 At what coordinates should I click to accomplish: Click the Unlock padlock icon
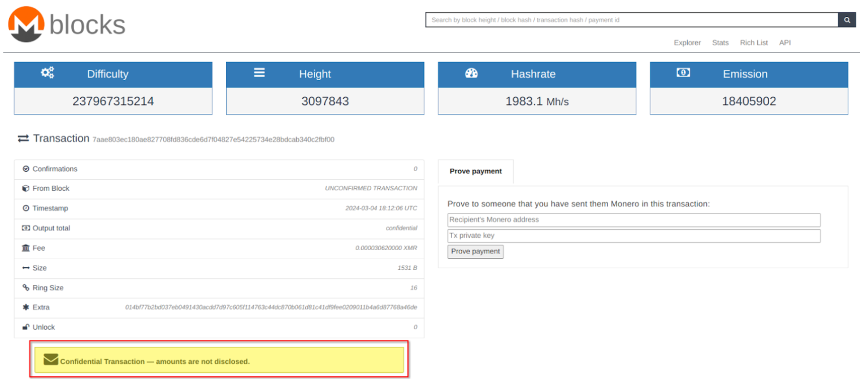(26, 327)
